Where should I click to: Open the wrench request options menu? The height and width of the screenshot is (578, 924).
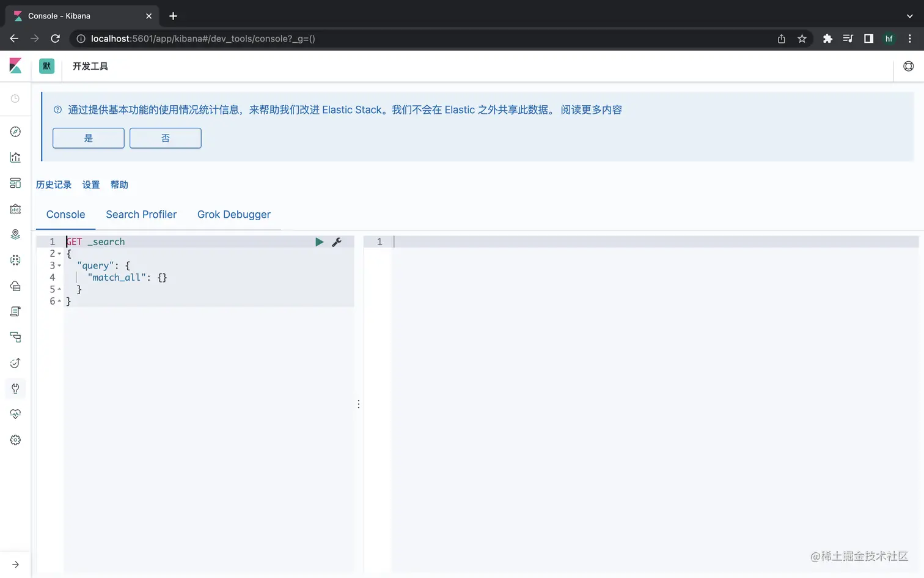tap(337, 242)
